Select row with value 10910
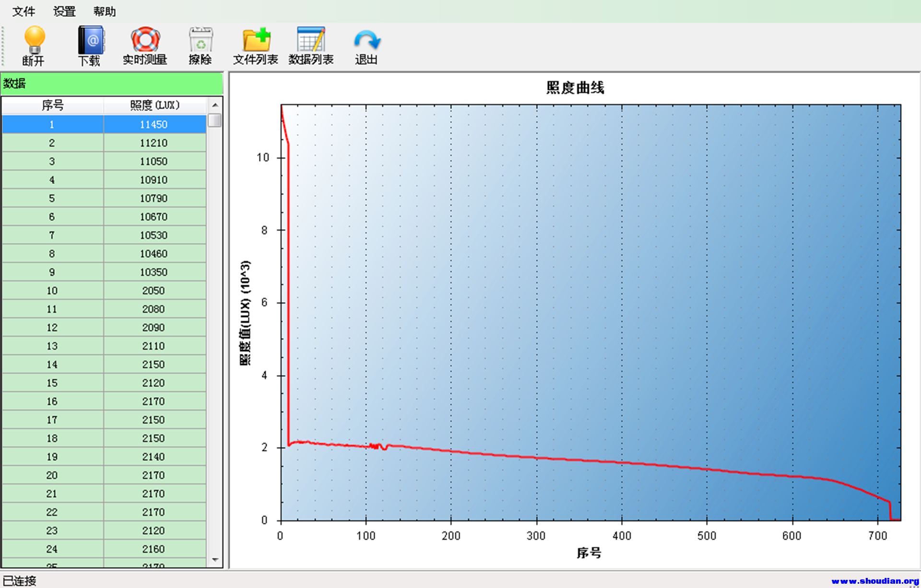 [x=104, y=180]
